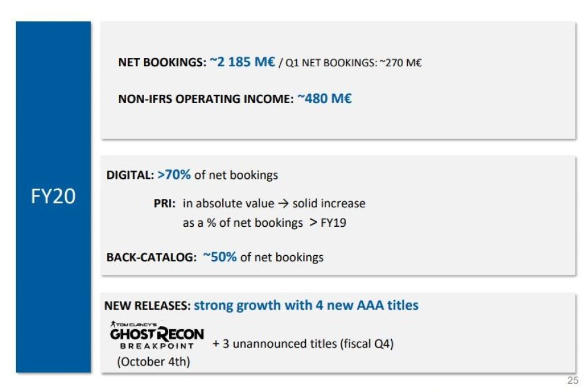The width and height of the screenshot is (585, 392).
Task: Click the Ghost Recon Breakpoint logo
Action: 156,335
